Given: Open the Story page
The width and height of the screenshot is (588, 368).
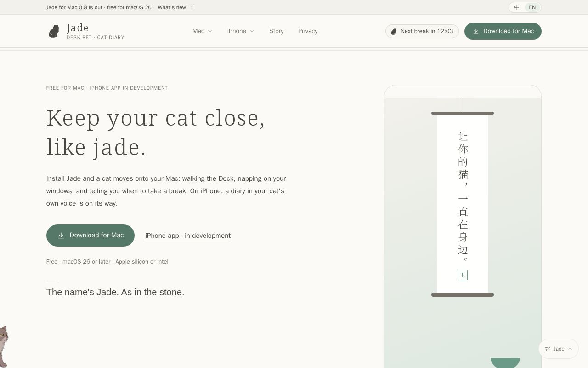Looking at the screenshot, I should coord(276,31).
